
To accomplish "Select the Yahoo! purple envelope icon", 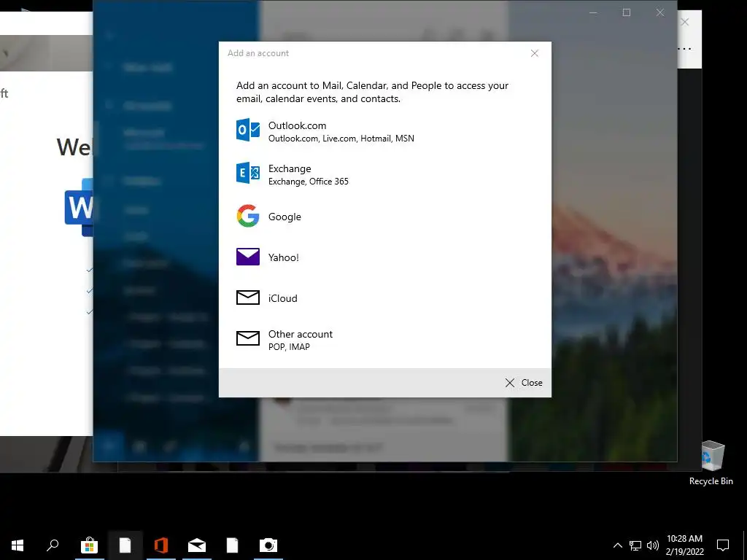I will tap(248, 257).
